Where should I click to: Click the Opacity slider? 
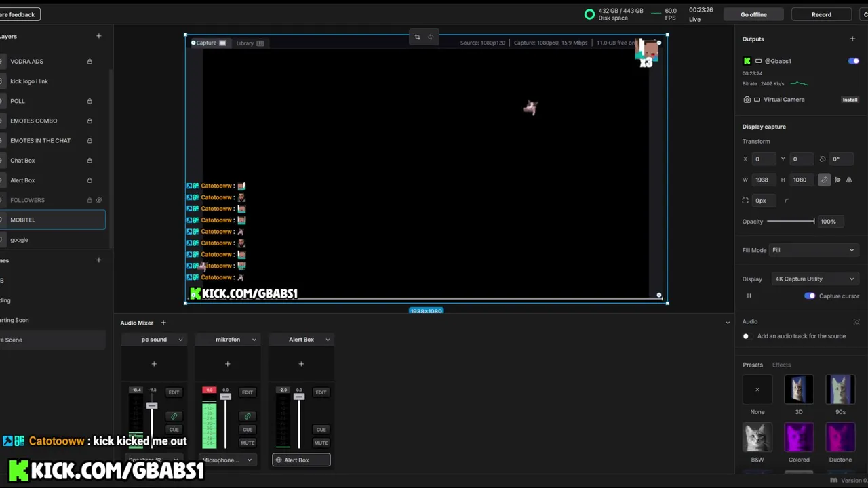tap(791, 222)
